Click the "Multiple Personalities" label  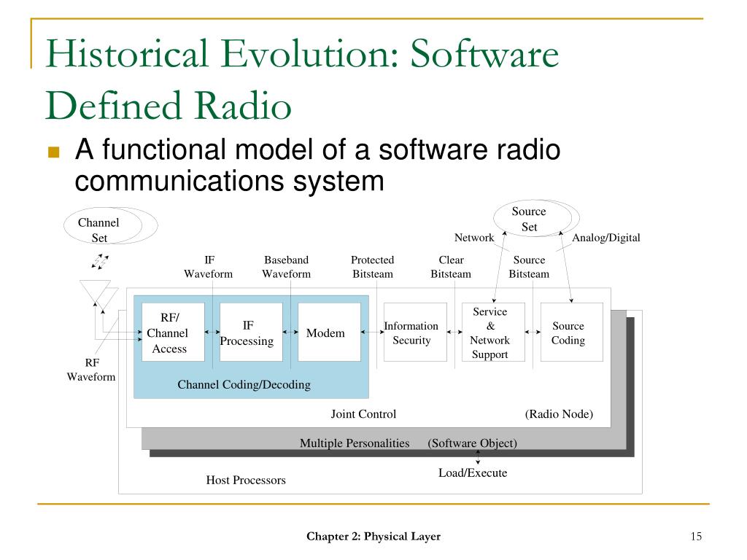[355, 443]
